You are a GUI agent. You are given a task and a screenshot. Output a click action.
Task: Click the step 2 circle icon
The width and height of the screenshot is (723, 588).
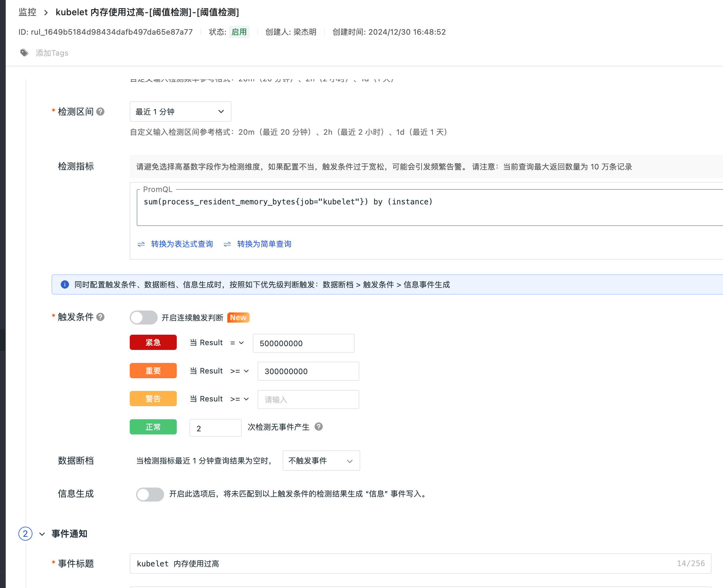25,534
